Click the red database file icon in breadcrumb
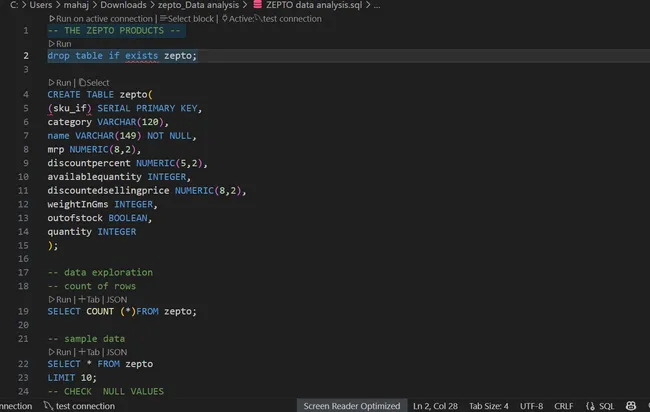The image size is (650, 412). (x=257, y=5)
